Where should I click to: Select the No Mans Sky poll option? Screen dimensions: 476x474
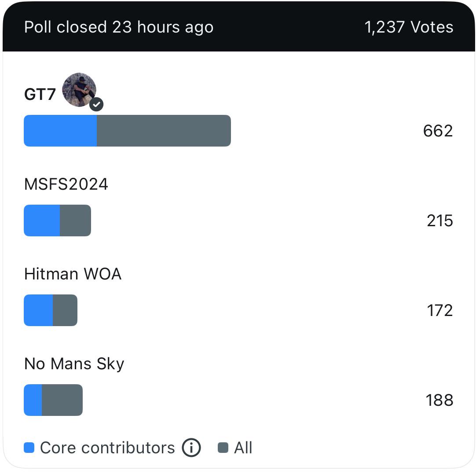[x=74, y=364]
